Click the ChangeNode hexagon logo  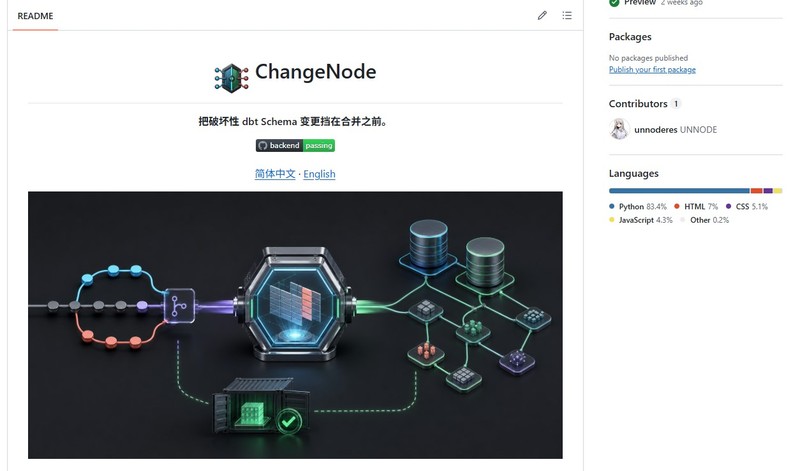coord(231,78)
